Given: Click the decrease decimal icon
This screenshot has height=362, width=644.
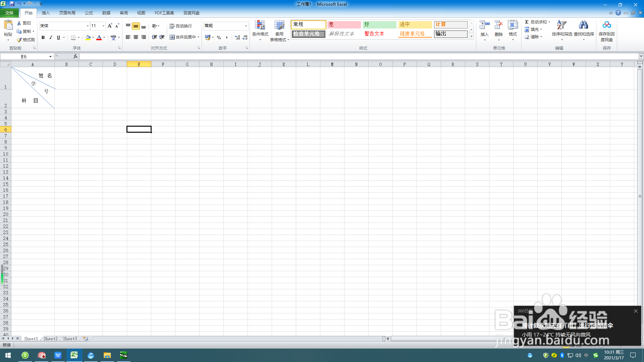Looking at the screenshot, I should (x=245, y=38).
